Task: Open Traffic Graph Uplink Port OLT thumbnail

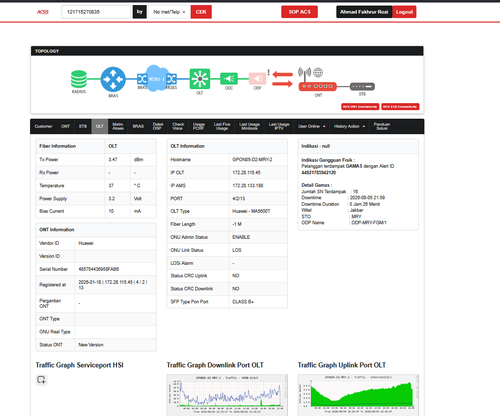Action: coord(358,395)
